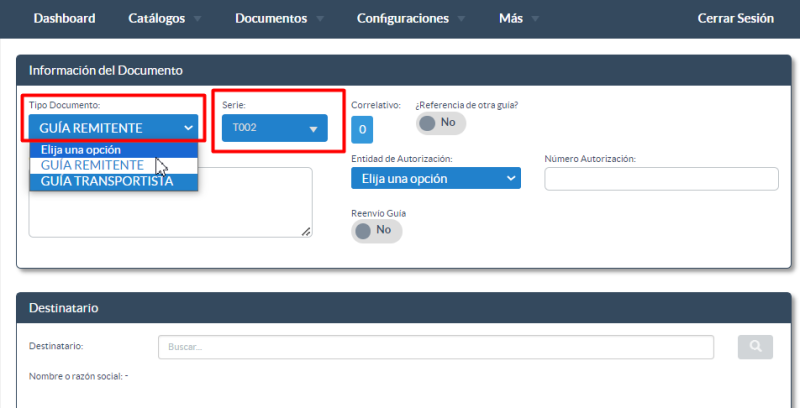Expand the Documentos menu
The height and width of the screenshot is (408, 800).
click(x=278, y=19)
